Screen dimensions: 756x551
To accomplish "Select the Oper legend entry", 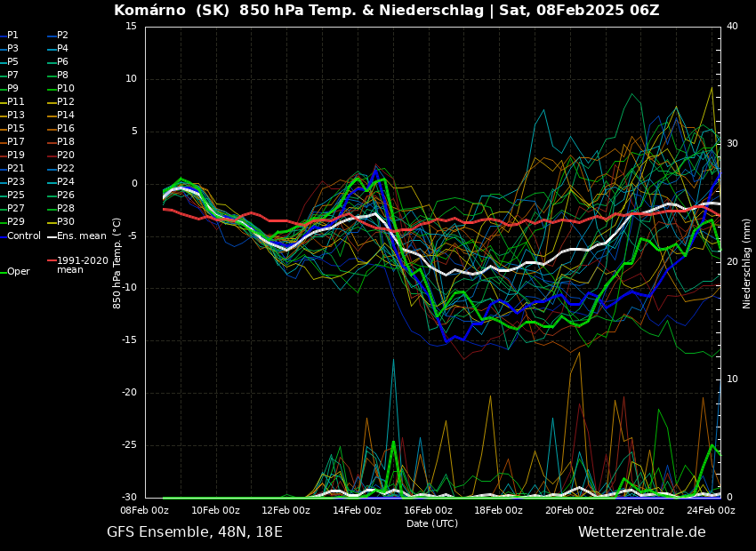I will (18, 272).
